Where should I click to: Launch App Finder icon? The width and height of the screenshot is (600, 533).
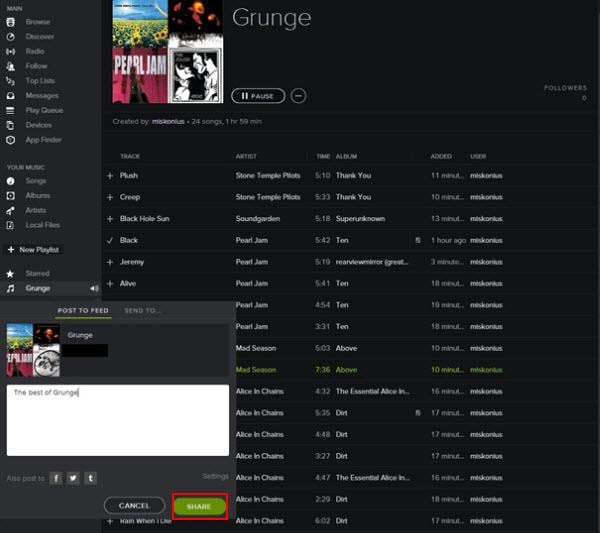[x=10, y=140]
